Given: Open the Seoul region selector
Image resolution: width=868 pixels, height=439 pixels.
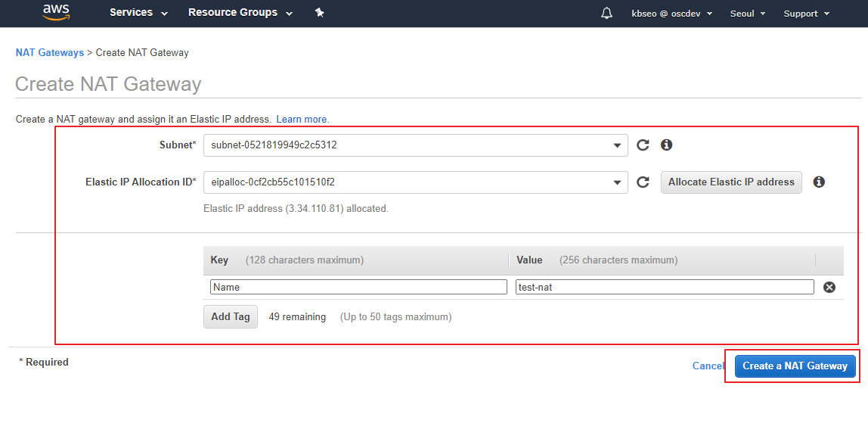Looking at the screenshot, I should point(748,14).
